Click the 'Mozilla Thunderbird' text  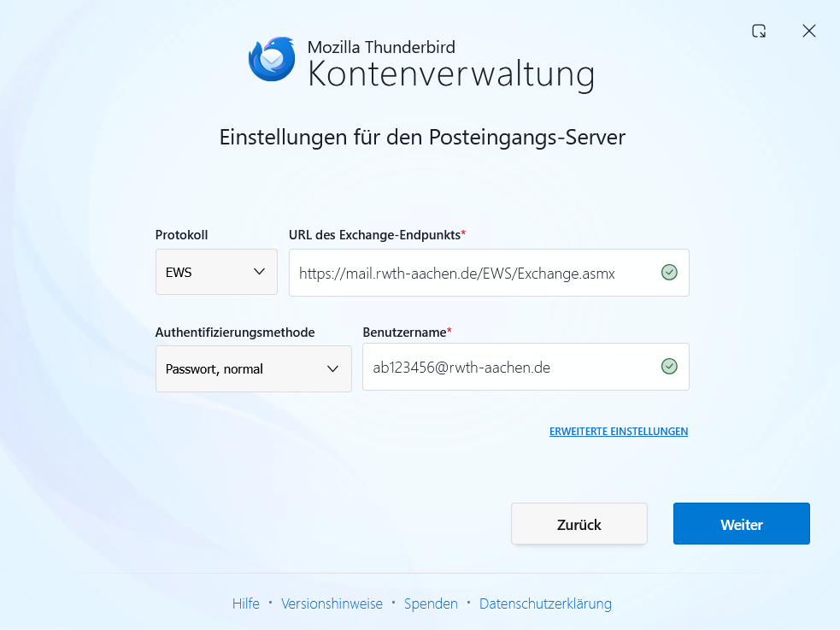tap(381, 47)
